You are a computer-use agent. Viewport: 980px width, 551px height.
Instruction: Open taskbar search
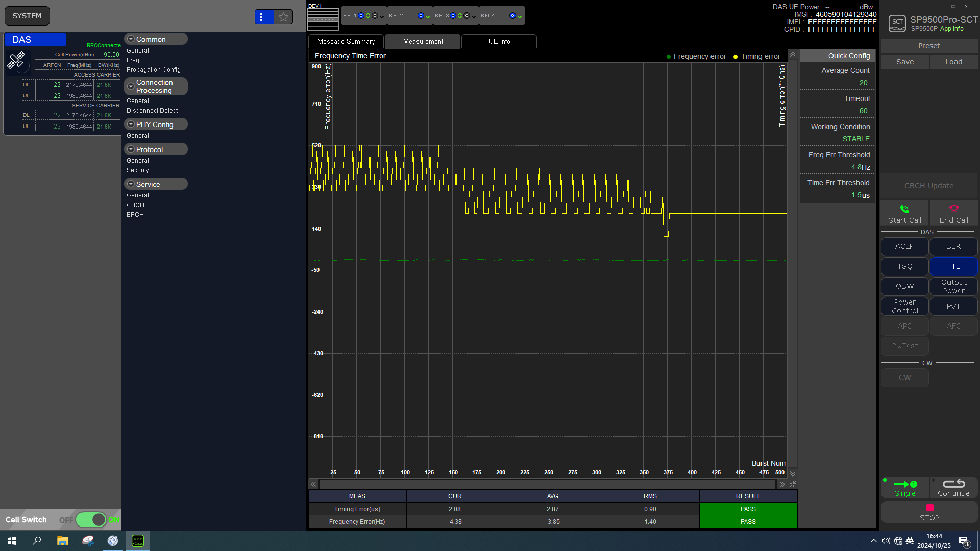tap(37, 541)
